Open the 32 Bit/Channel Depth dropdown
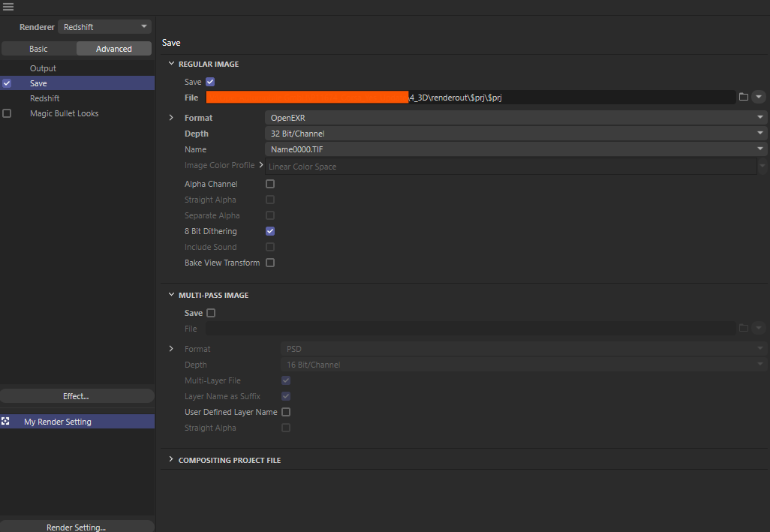 (515, 134)
